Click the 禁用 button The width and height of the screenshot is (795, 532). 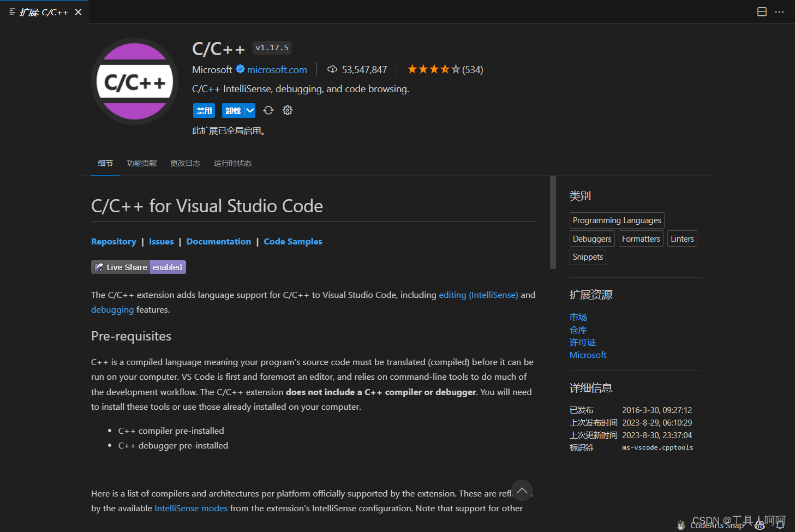[x=204, y=111]
